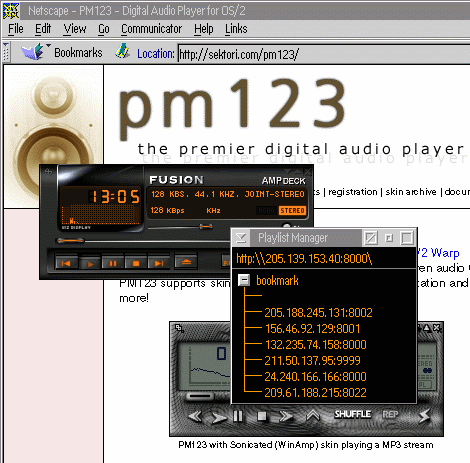Open the File menu
Image resolution: width=470 pixels, height=463 pixels.
point(16,29)
